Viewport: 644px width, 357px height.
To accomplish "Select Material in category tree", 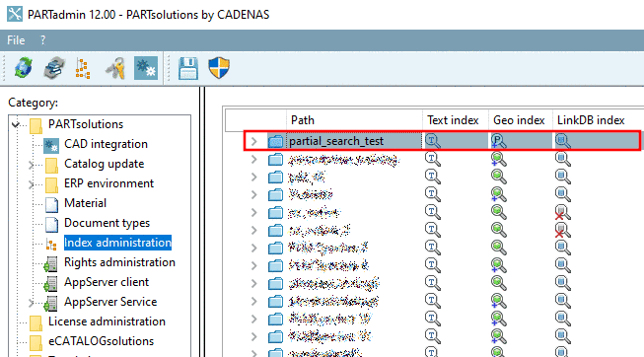I will click(x=85, y=203).
